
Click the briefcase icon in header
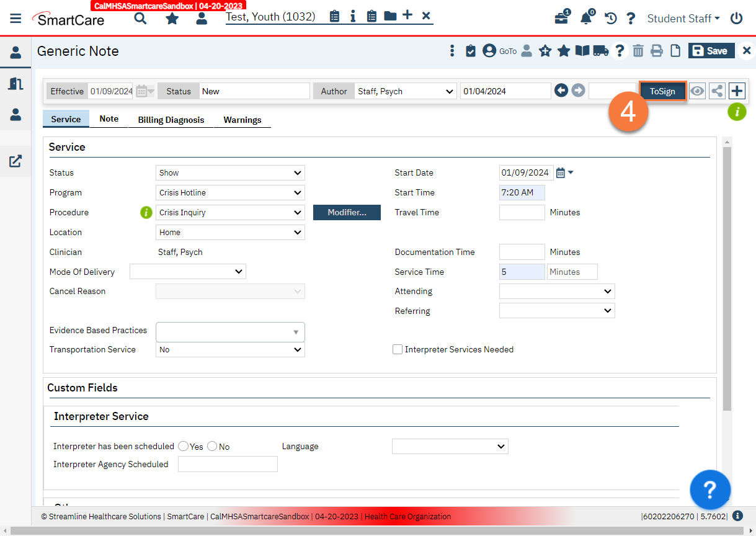(561, 18)
